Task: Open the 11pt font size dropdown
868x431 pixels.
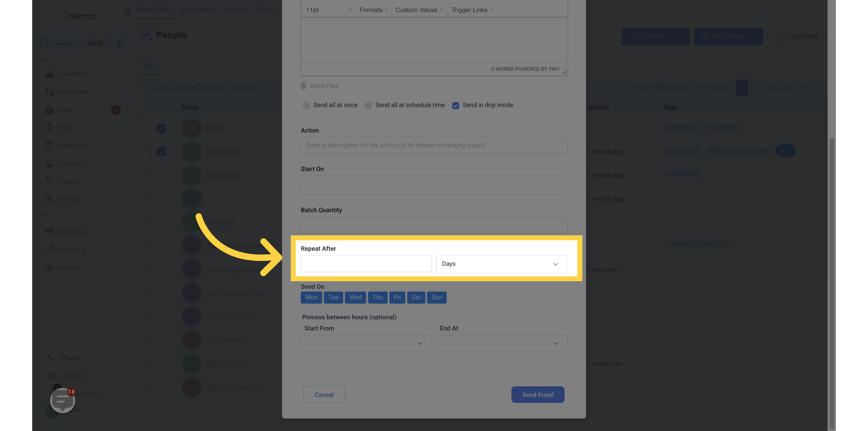Action: (328, 10)
